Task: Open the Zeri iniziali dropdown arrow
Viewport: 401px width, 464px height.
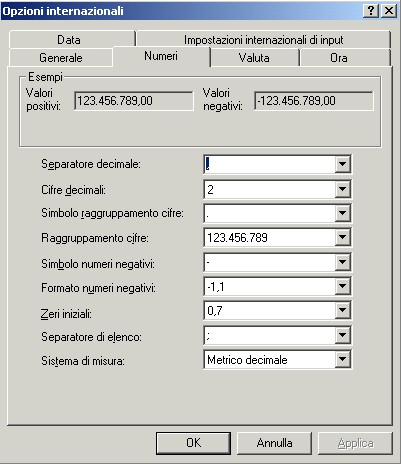Action: 342,311
